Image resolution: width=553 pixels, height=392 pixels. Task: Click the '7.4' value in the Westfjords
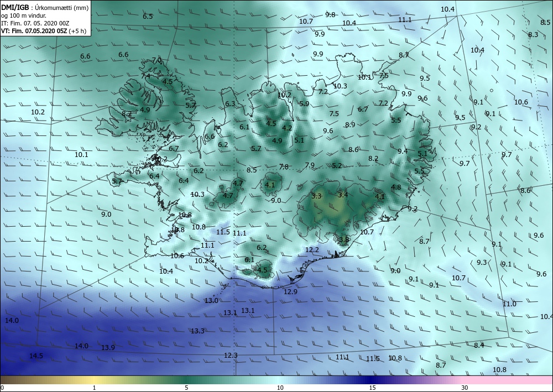click(x=145, y=76)
